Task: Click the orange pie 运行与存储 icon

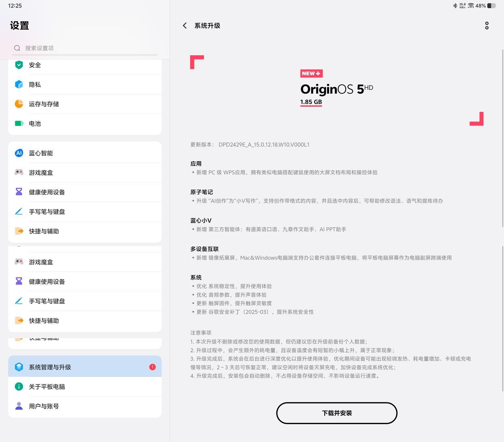Action: (x=19, y=104)
